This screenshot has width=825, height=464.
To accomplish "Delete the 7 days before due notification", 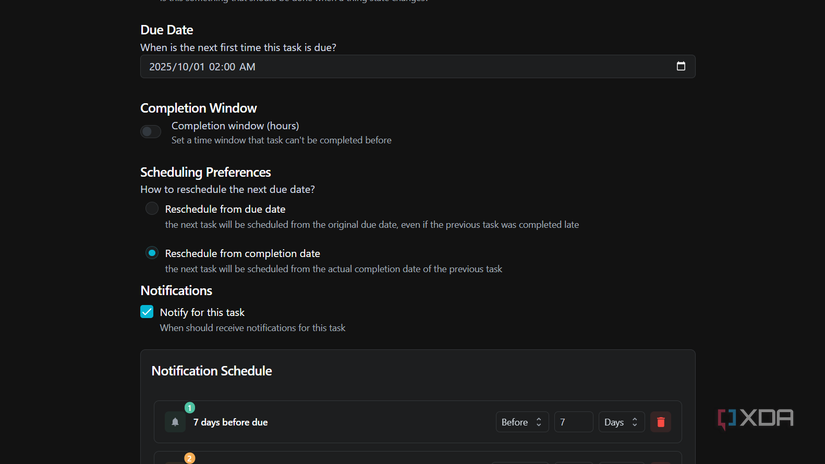I will pyautogui.click(x=660, y=422).
